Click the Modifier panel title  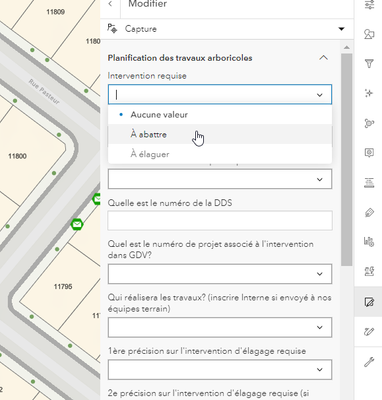[x=148, y=4]
